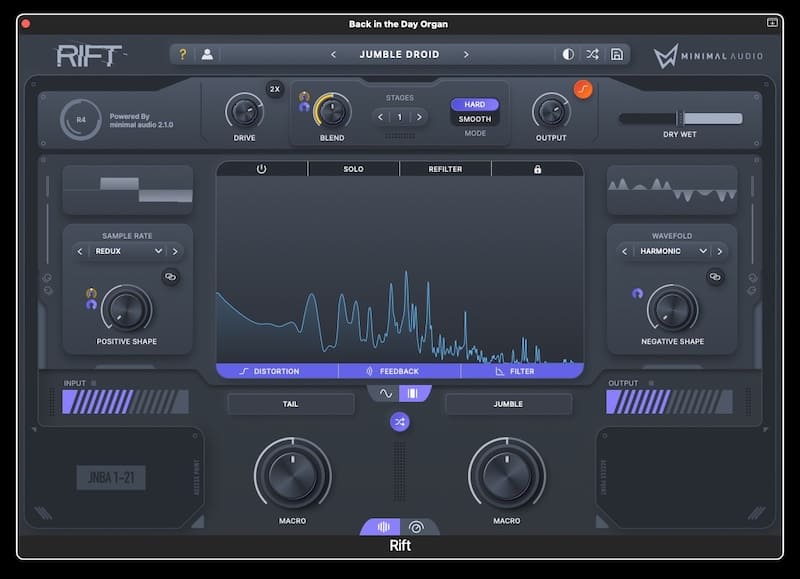Switch to the FEEDBACK tab
800x579 pixels.
(399, 371)
